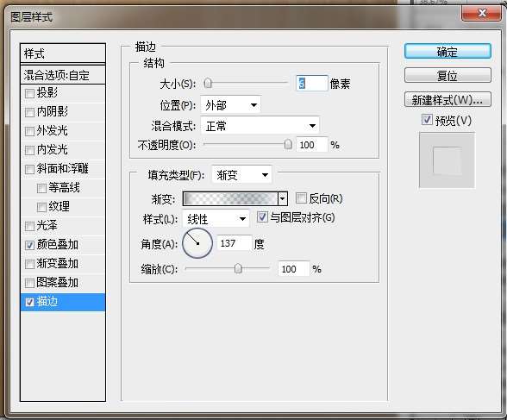Image resolution: width=507 pixels, height=420 pixels.
Task: Select the 斜面和浮雕 style entry
Action: click(63, 169)
